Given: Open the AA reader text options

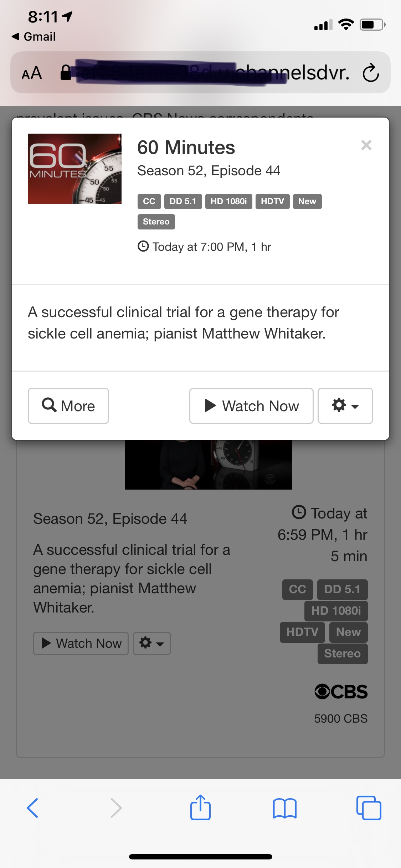Looking at the screenshot, I should [x=32, y=73].
